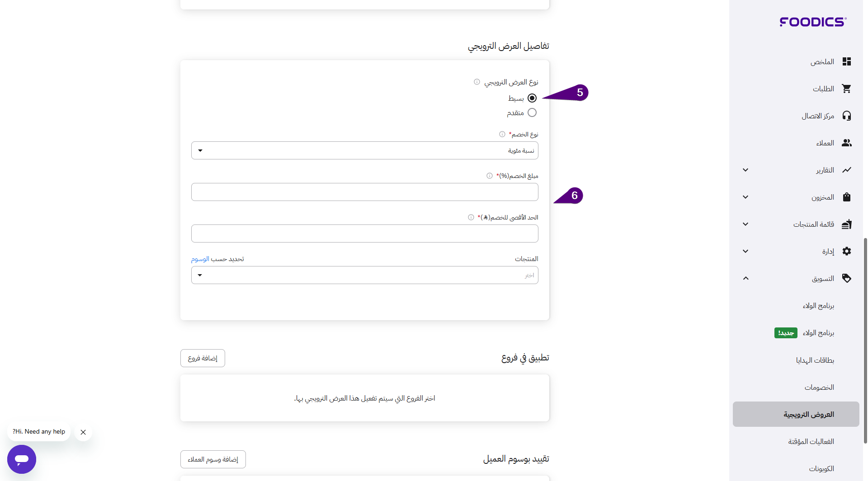Open the products selection dropdown
This screenshot has width=868, height=481.
[x=364, y=276]
